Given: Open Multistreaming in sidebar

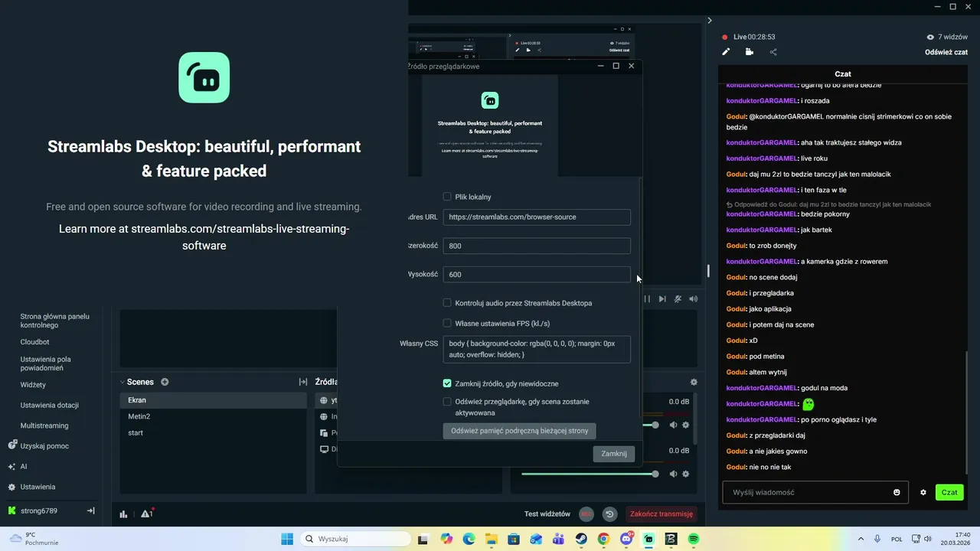Looking at the screenshot, I should pos(44,425).
